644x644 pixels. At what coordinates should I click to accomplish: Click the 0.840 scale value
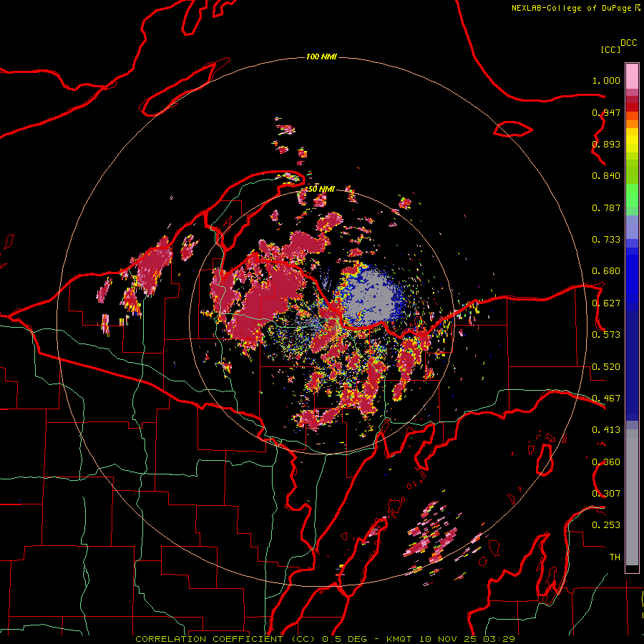(x=606, y=176)
